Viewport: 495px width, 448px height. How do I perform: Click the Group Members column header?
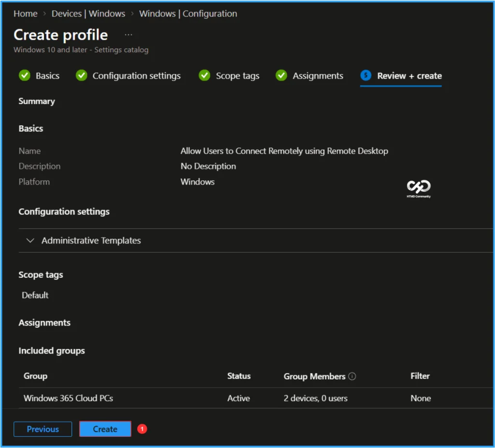click(314, 376)
